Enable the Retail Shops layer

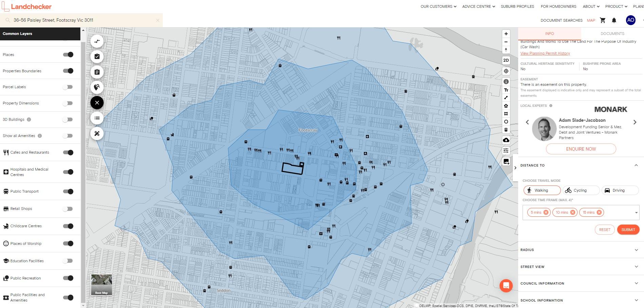point(68,209)
